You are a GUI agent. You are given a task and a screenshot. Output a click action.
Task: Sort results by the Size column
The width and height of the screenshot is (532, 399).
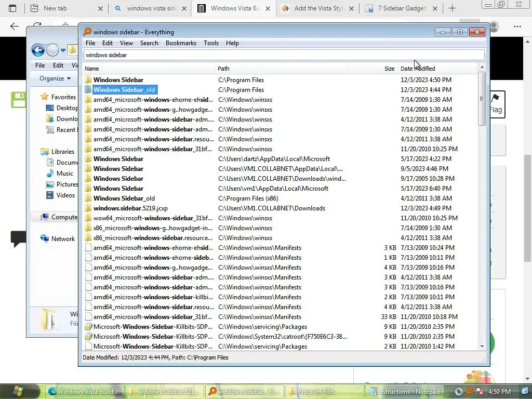[373, 69]
